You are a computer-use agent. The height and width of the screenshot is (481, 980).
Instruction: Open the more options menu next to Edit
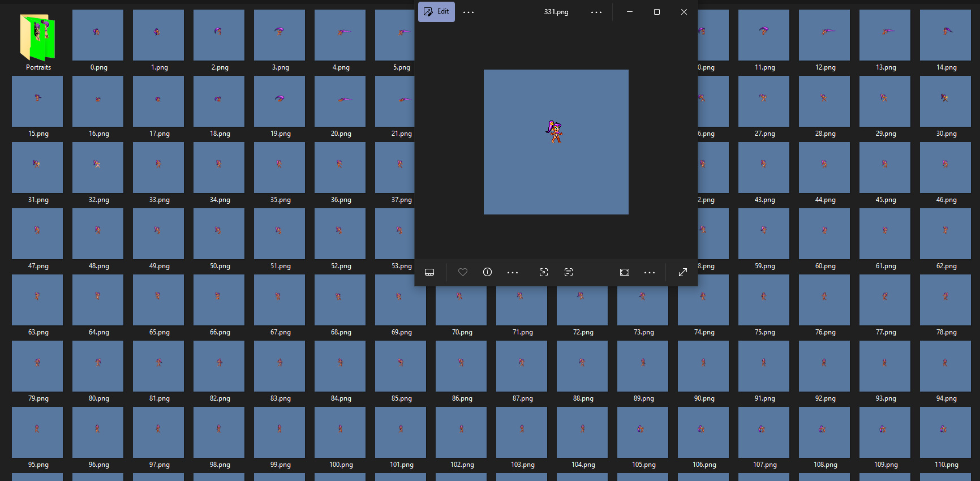click(468, 12)
